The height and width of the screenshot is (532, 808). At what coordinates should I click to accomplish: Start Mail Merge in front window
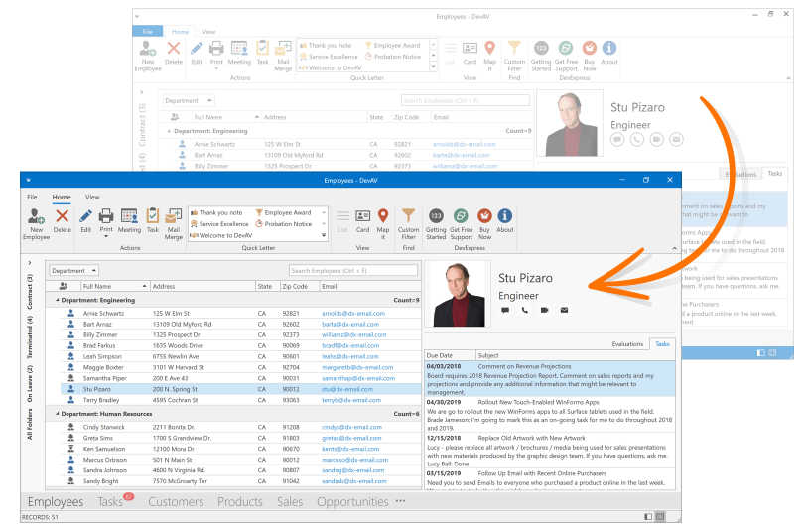coord(174,224)
